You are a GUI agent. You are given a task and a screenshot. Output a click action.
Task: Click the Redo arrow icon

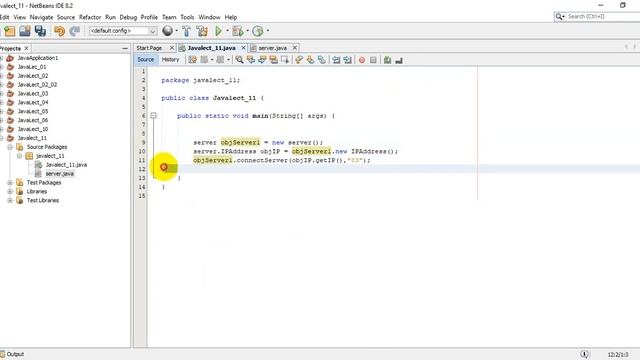74,31
